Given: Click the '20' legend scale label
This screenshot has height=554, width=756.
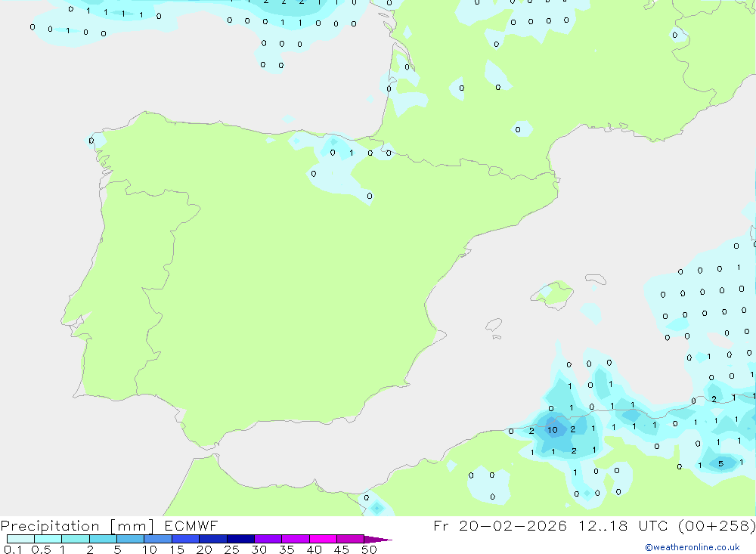Looking at the screenshot, I should [204, 549].
